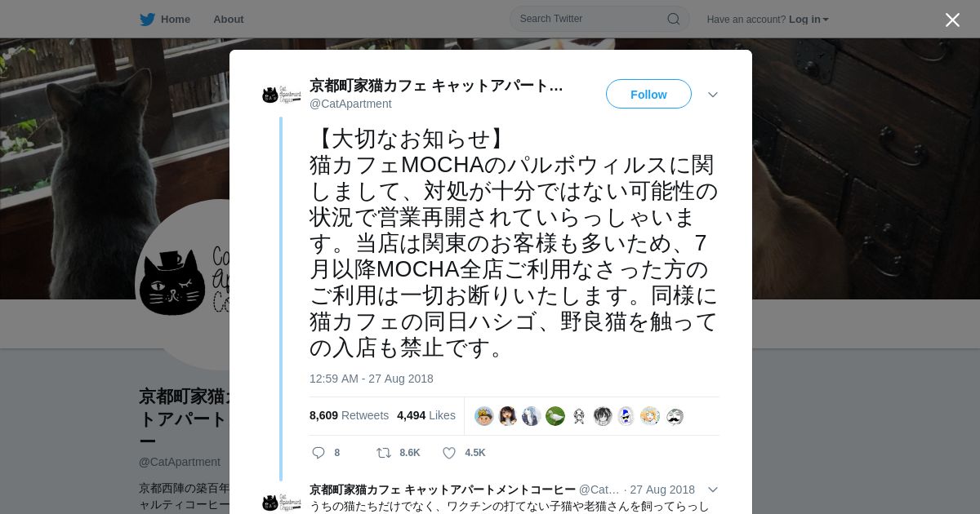Open the Log in dropdown
The height and width of the screenshot is (514, 980).
pos(808,19)
